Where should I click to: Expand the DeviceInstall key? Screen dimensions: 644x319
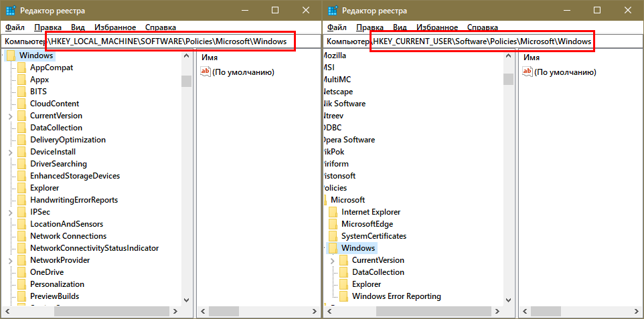click(x=10, y=152)
